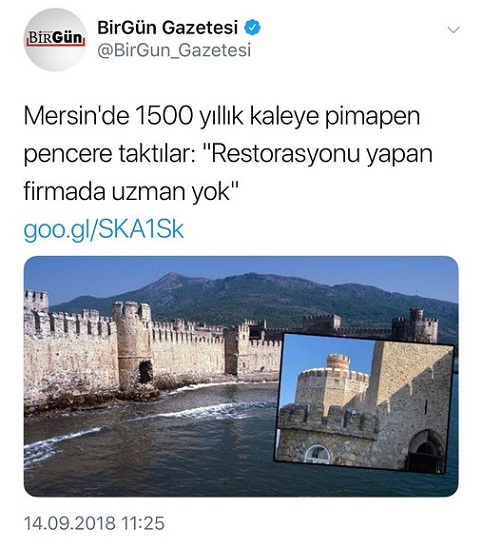
Task: Click the words "pencere taktılar"
Action: pyautogui.click(x=106, y=154)
